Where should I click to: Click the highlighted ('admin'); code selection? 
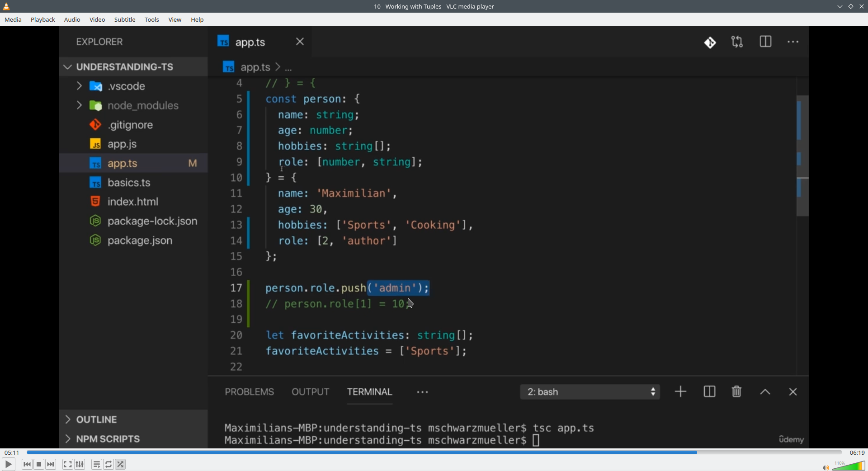pyautogui.click(x=398, y=288)
